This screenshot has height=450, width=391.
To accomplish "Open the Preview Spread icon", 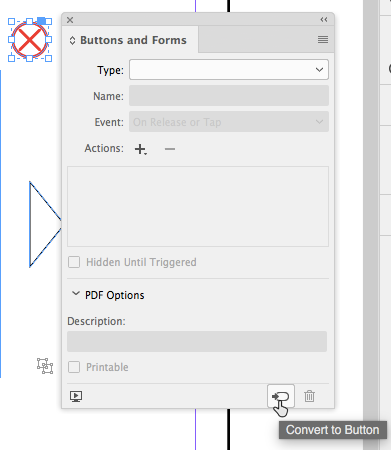I will click(x=76, y=396).
